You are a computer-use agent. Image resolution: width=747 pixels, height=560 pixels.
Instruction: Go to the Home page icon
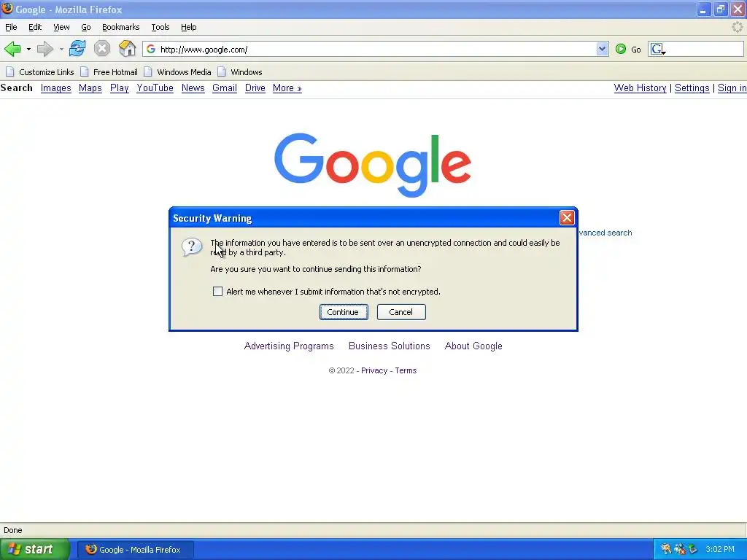point(127,49)
